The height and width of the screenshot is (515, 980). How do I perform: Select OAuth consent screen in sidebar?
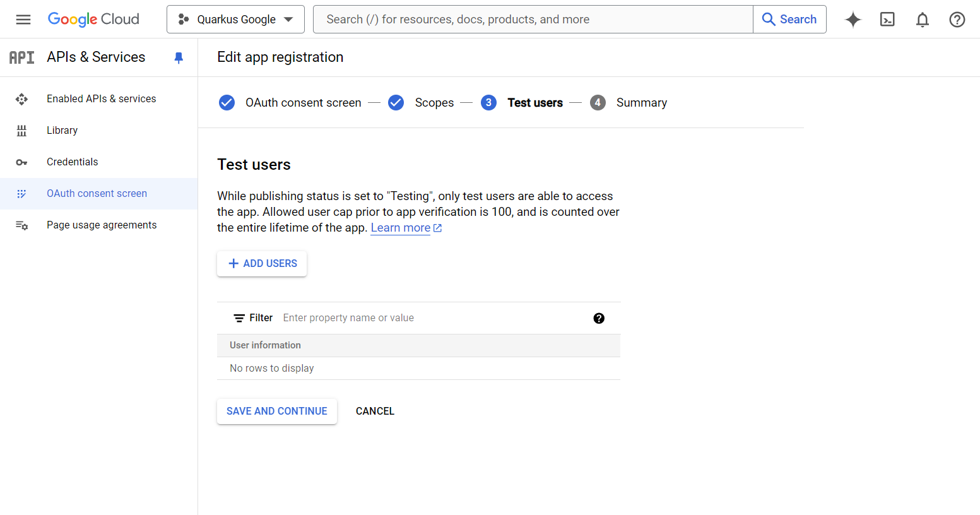point(97,194)
